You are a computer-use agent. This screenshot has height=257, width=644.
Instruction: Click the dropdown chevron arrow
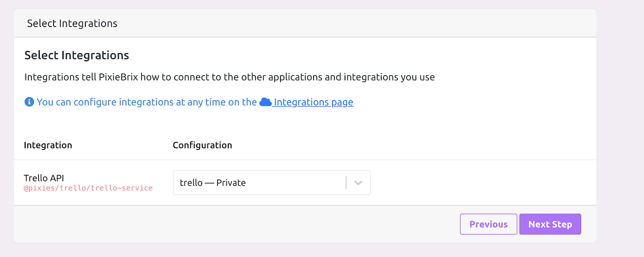tap(358, 182)
